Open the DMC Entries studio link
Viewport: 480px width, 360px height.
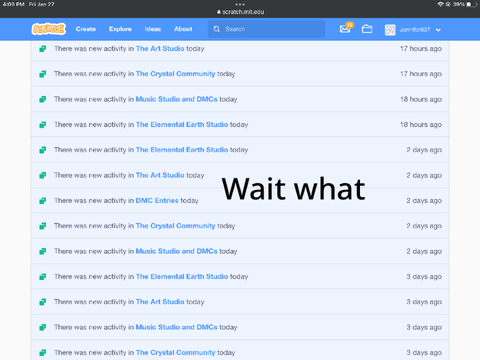coord(157,200)
